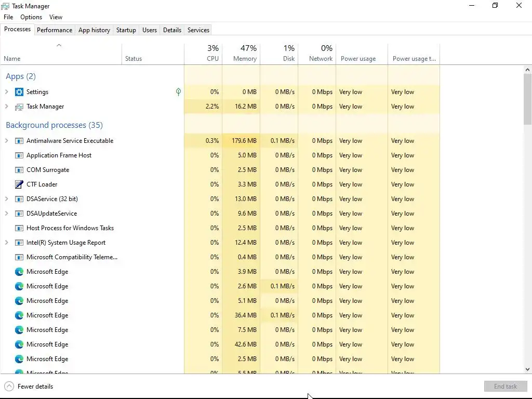532x399 pixels.
Task: Click the Edge icon with 42.6 MB memory
Action: point(19,345)
